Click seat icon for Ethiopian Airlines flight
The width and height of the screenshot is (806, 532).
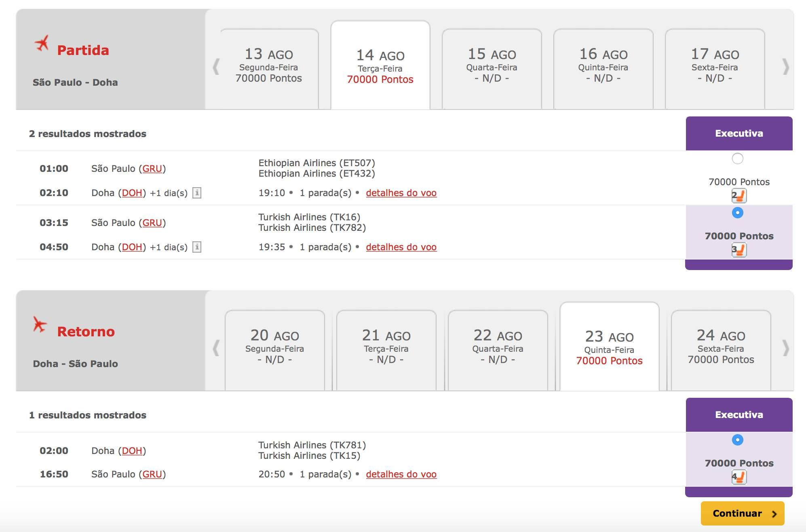739,196
